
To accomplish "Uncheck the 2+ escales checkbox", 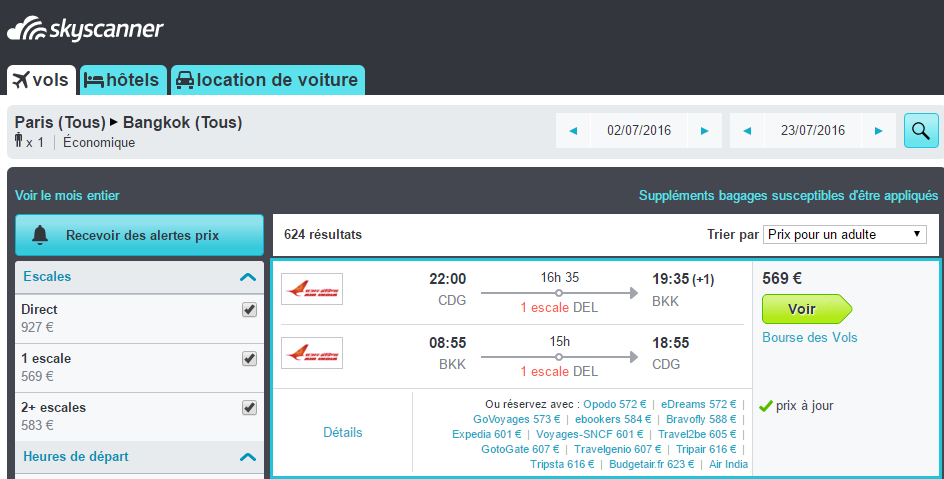I will click(x=249, y=407).
